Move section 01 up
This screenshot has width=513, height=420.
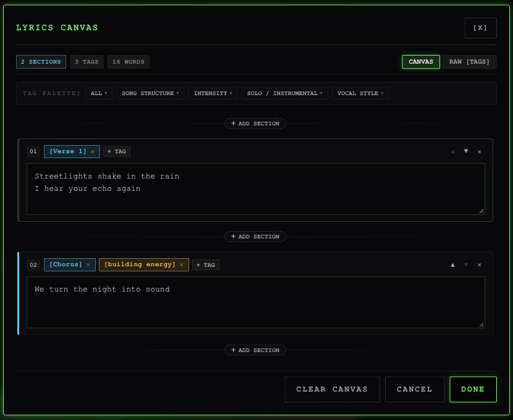(x=453, y=151)
